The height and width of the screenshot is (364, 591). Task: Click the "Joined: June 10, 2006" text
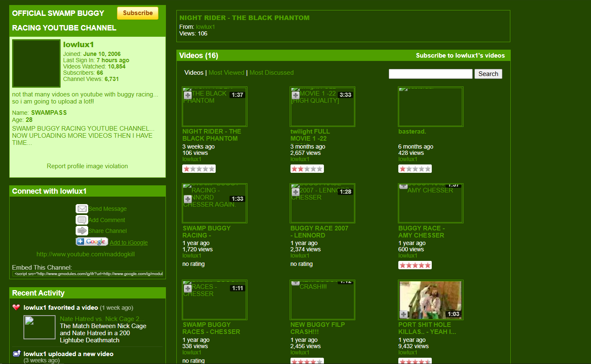[92, 54]
